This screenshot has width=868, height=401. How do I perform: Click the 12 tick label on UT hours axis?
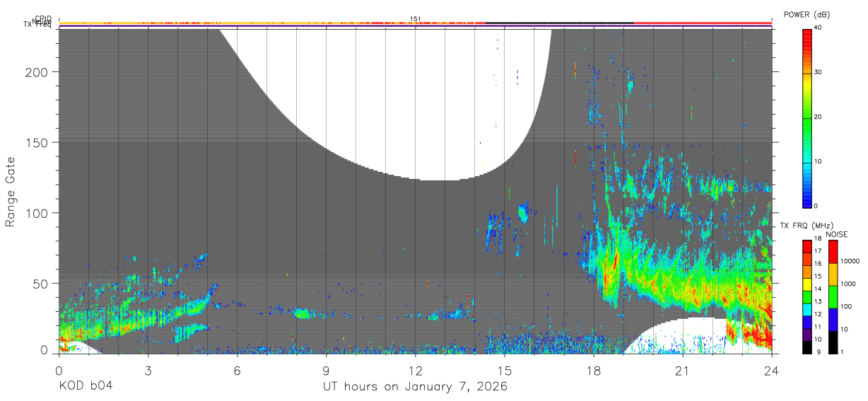(415, 370)
